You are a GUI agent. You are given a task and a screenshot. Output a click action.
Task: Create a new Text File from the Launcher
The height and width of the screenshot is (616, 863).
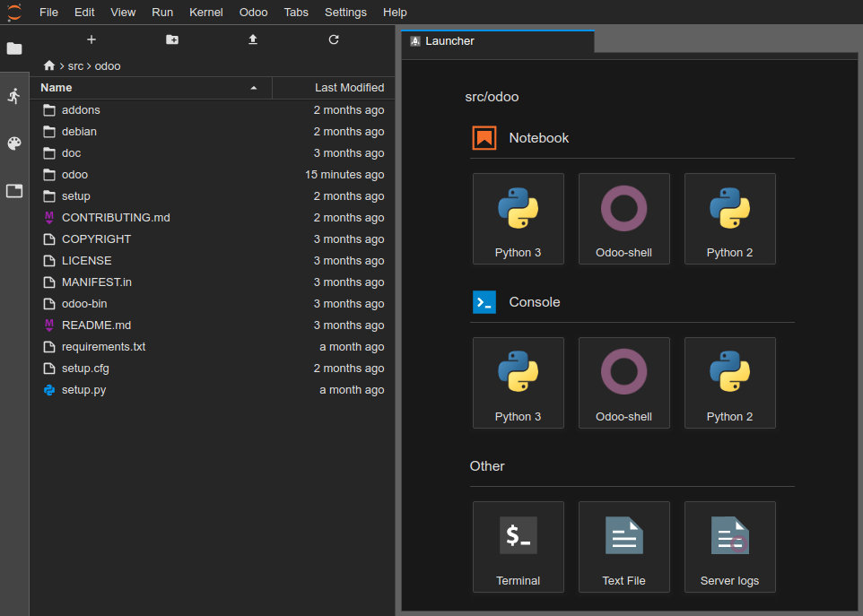(623, 547)
